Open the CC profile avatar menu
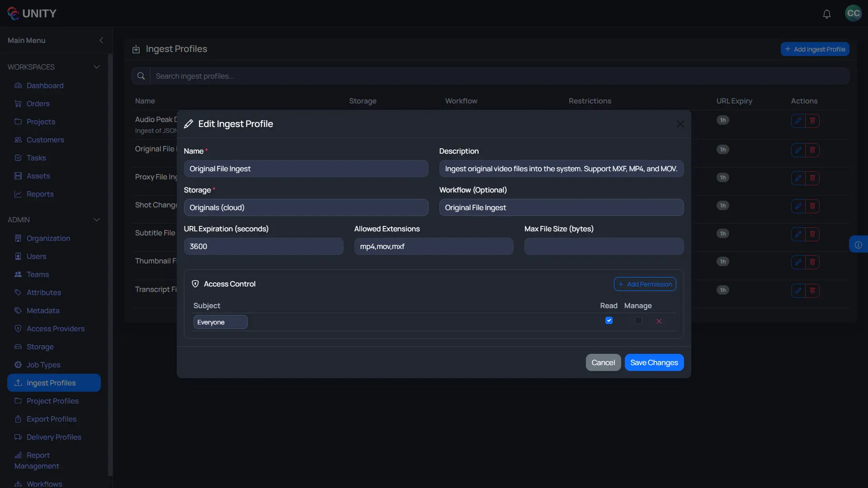This screenshot has height=488, width=868. point(853,13)
